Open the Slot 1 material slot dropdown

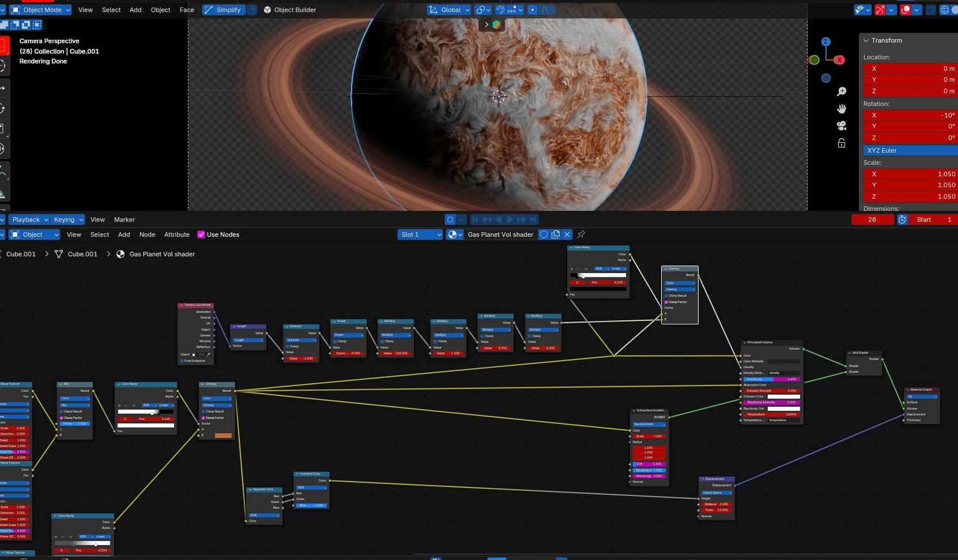point(420,234)
